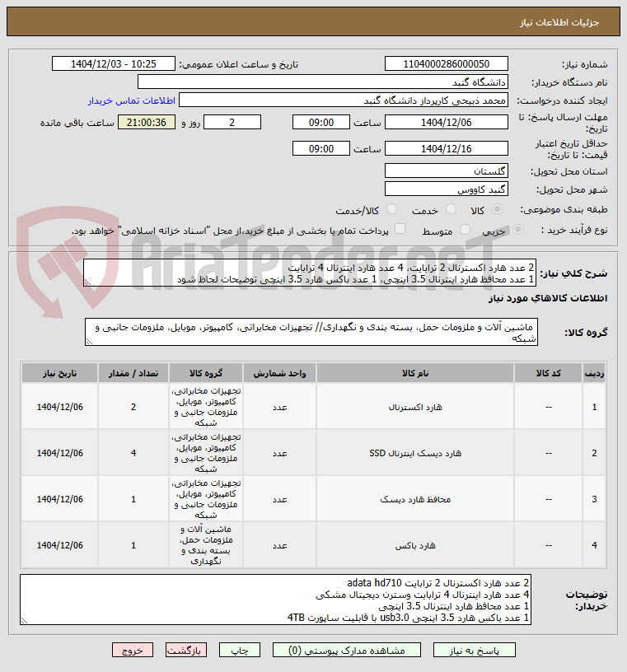The image size is (627, 672).
Task: Click the چاپ print button
Action: pyautogui.click(x=239, y=651)
